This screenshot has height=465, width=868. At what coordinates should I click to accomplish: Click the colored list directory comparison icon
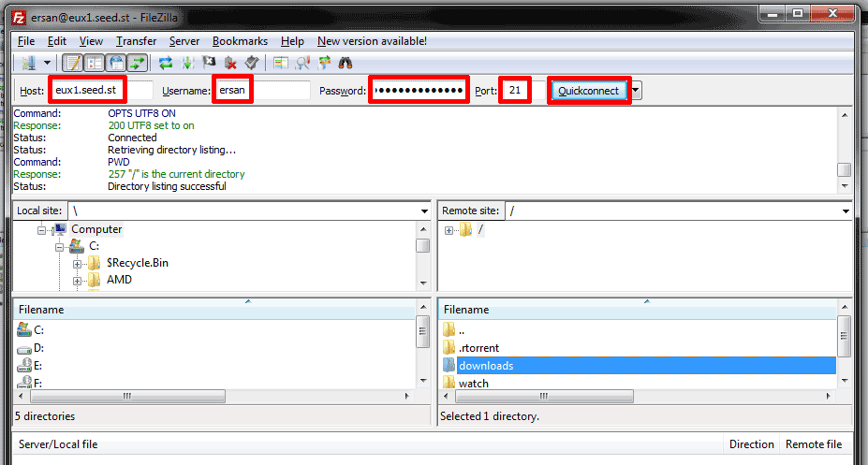click(281, 63)
